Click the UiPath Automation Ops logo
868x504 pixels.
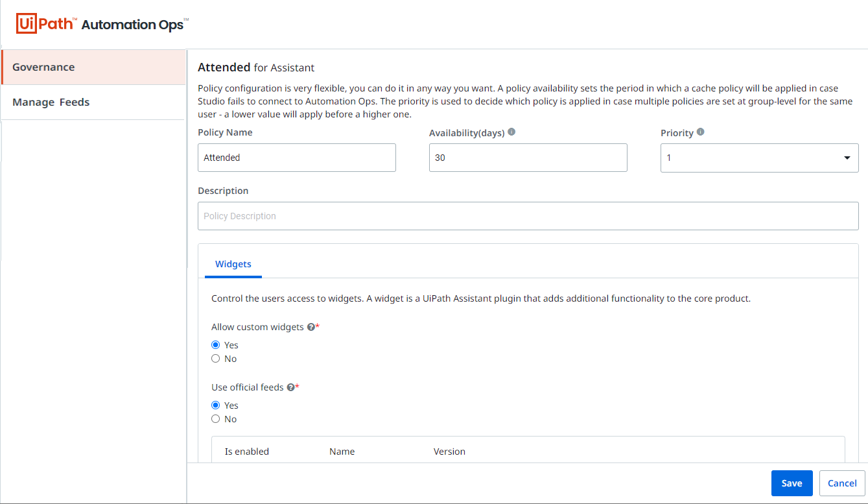pos(102,25)
